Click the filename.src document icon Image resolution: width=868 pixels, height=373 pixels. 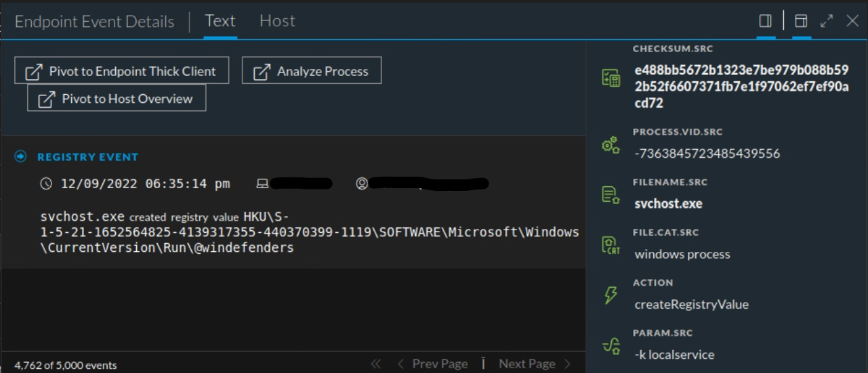[611, 195]
